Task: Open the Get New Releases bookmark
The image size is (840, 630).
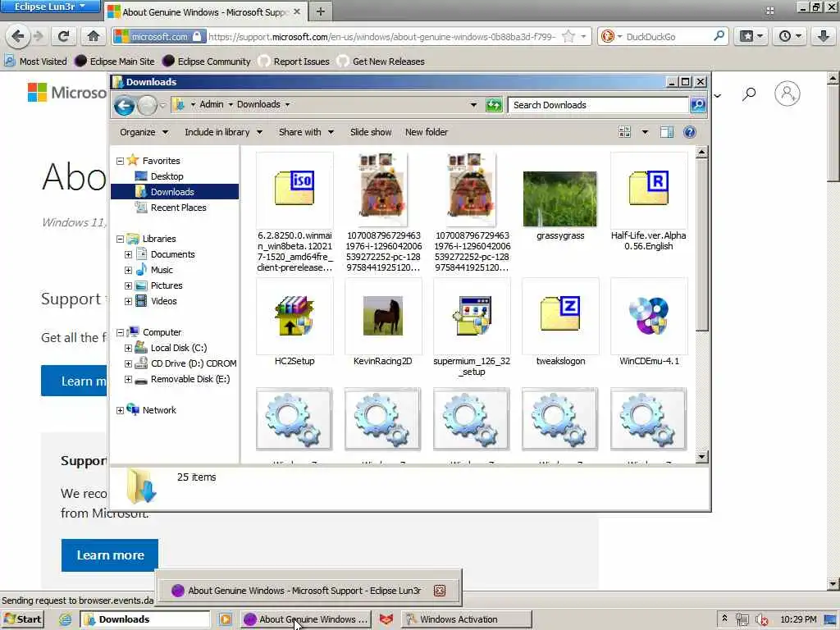Action: pos(381,61)
